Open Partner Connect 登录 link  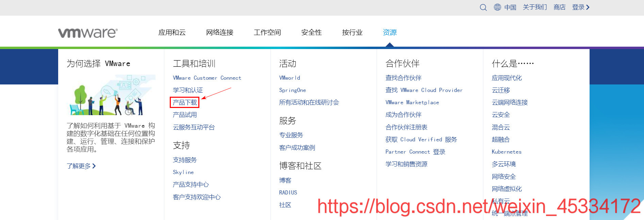pyautogui.click(x=415, y=152)
